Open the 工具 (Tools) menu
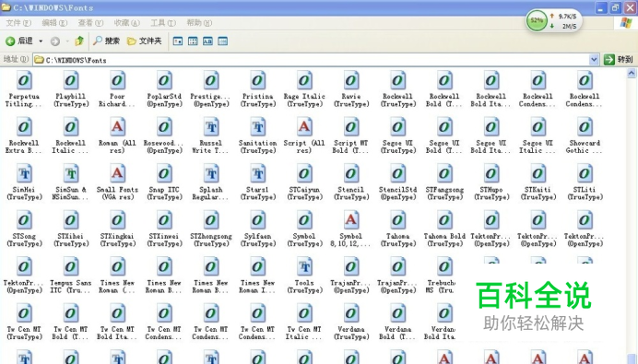Screen dimensions: 638x364 (163, 23)
